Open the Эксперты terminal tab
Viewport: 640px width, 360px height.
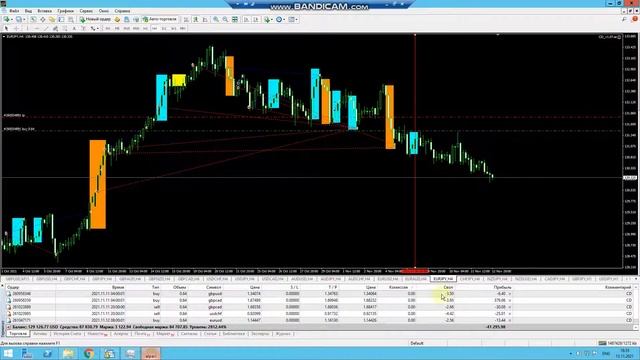tap(260, 334)
